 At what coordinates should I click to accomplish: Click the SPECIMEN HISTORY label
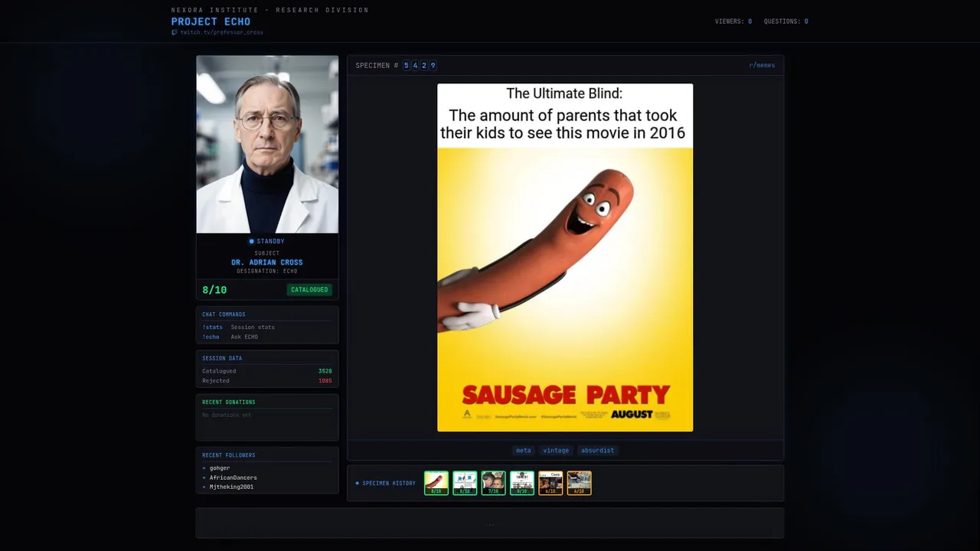coord(389,484)
